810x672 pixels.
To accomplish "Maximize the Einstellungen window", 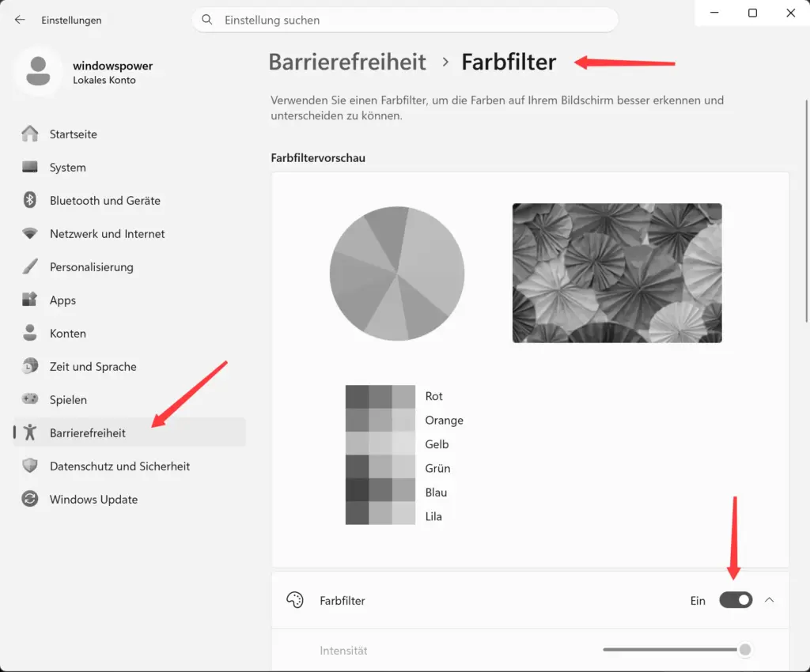I will 752,13.
